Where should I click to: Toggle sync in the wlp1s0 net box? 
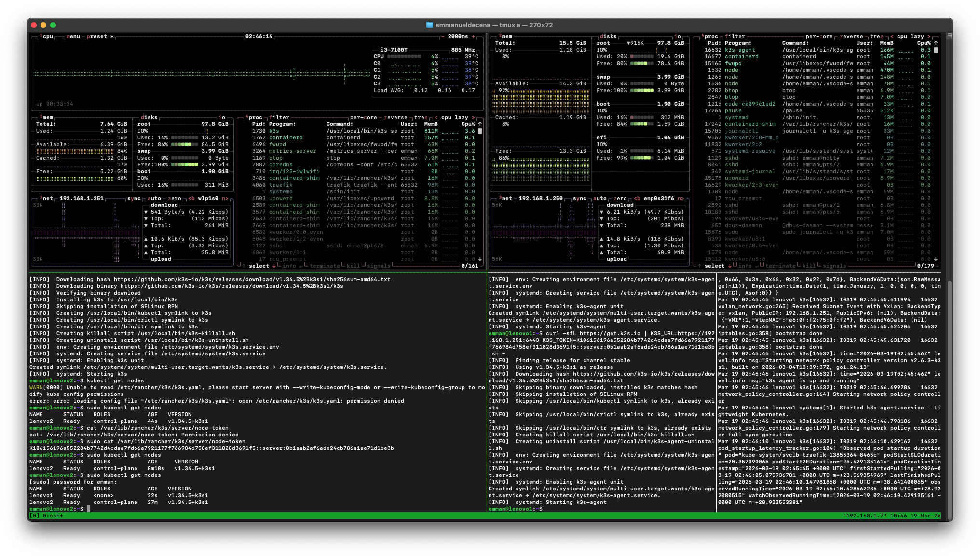click(x=134, y=198)
